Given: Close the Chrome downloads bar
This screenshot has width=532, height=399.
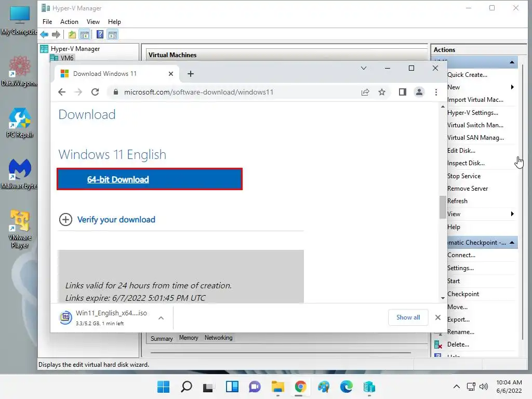Looking at the screenshot, I should pos(437,317).
